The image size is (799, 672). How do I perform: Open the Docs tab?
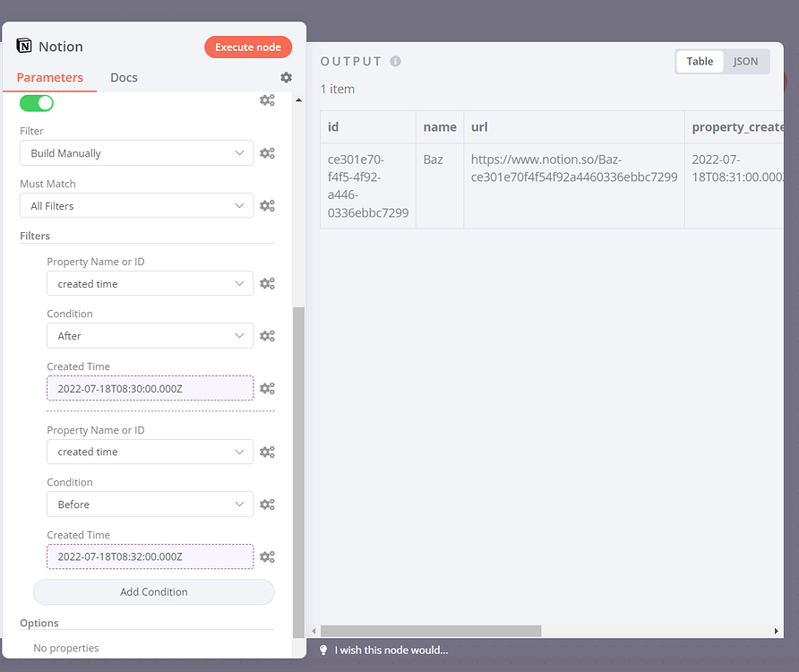[x=124, y=77]
